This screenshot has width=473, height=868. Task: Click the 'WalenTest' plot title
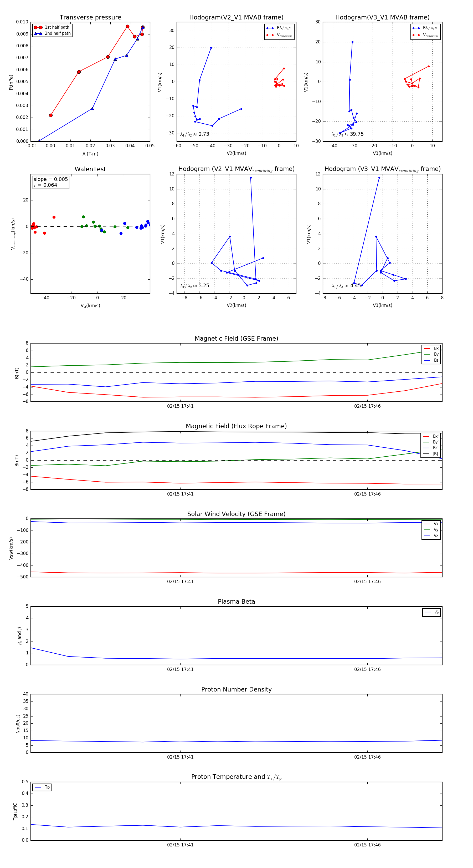[x=90, y=169]
